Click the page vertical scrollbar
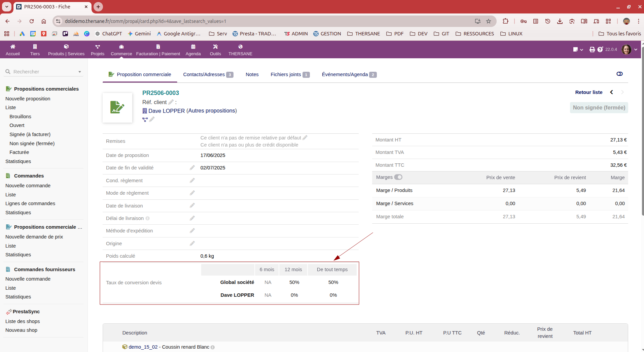 pos(642,135)
